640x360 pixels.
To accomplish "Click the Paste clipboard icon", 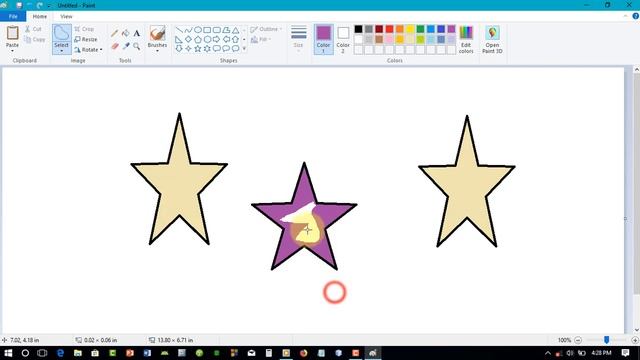I will pyautogui.click(x=12, y=33).
